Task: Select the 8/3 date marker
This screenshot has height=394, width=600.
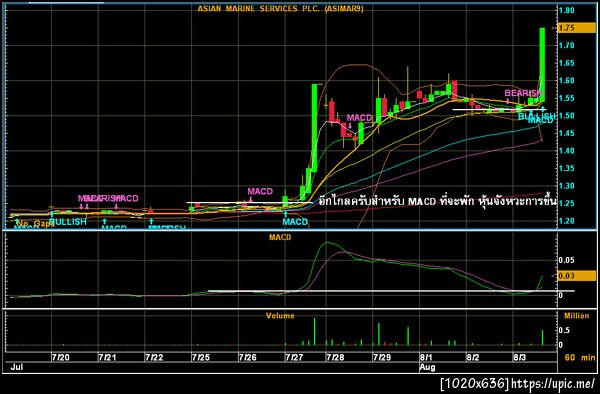Action: (x=520, y=358)
